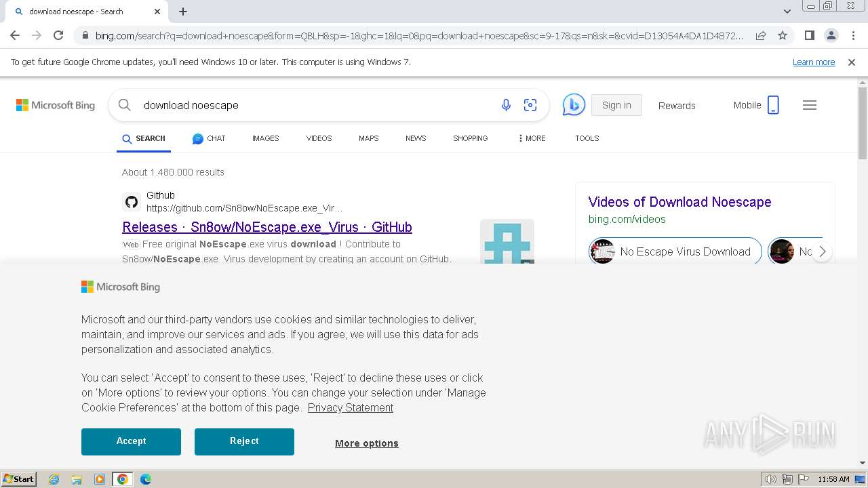868x488 pixels.
Task: Switch to the MAPS tab
Action: point(369,138)
